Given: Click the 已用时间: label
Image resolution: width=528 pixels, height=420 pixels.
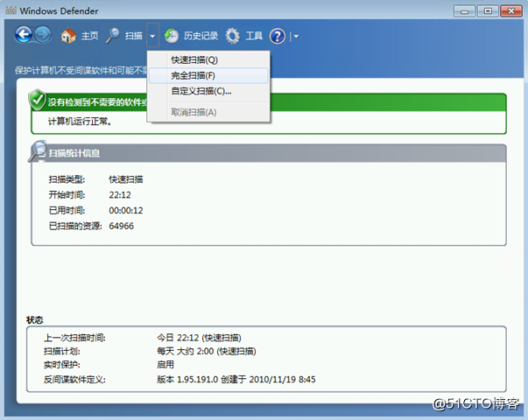Looking at the screenshot, I should click(67, 211).
